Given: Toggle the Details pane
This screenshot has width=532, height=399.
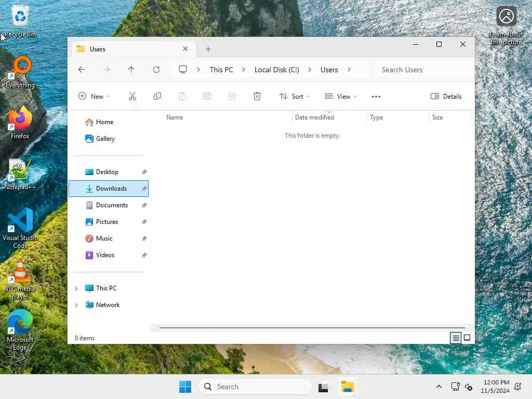Looking at the screenshot, I should tap(446, 96).
